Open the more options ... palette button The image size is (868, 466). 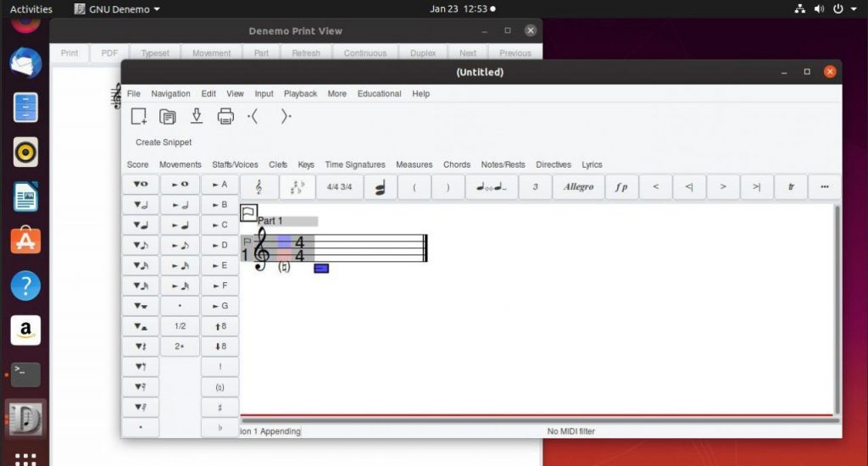coord(824,187)
